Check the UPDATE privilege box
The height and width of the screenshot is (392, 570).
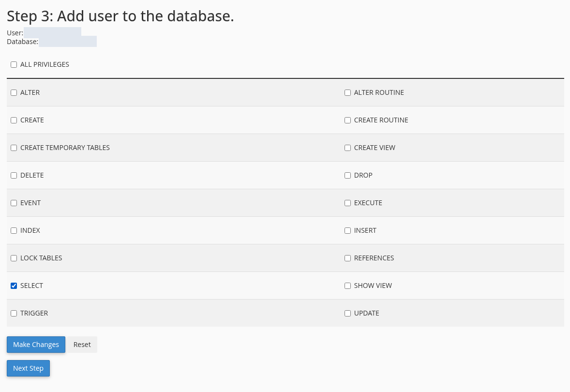point(347,314)
